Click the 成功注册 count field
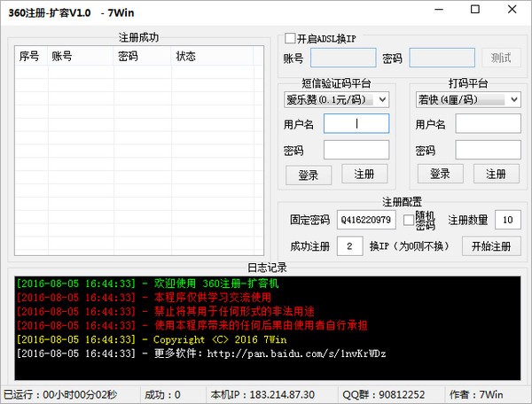The image size is (532, 404). pos(349,245)
